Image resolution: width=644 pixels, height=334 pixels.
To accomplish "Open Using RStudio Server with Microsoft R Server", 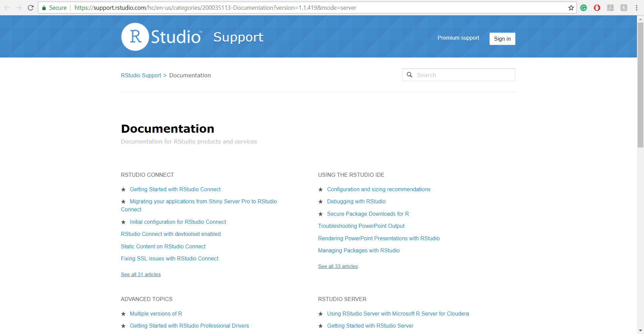I will click(398, 314).
